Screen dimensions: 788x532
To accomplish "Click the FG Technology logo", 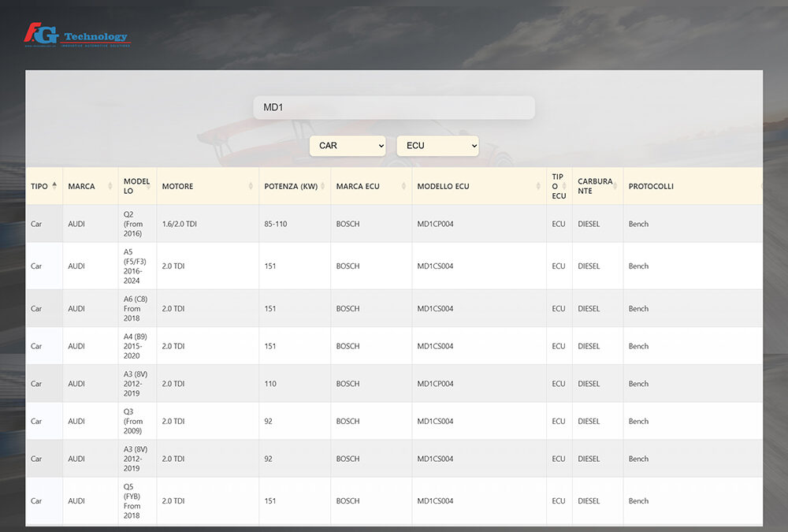I will click(x=76, y=35).
